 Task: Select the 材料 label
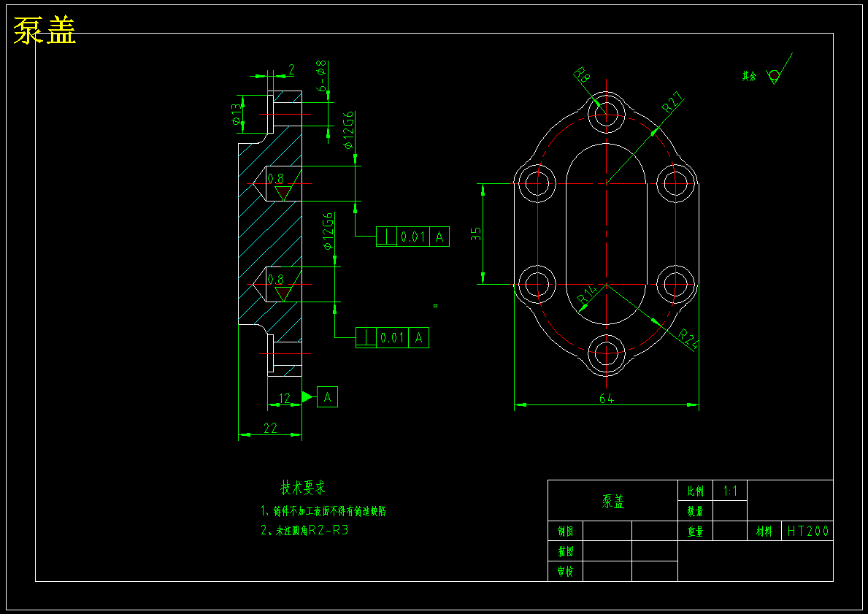click(x=764, y=532)
